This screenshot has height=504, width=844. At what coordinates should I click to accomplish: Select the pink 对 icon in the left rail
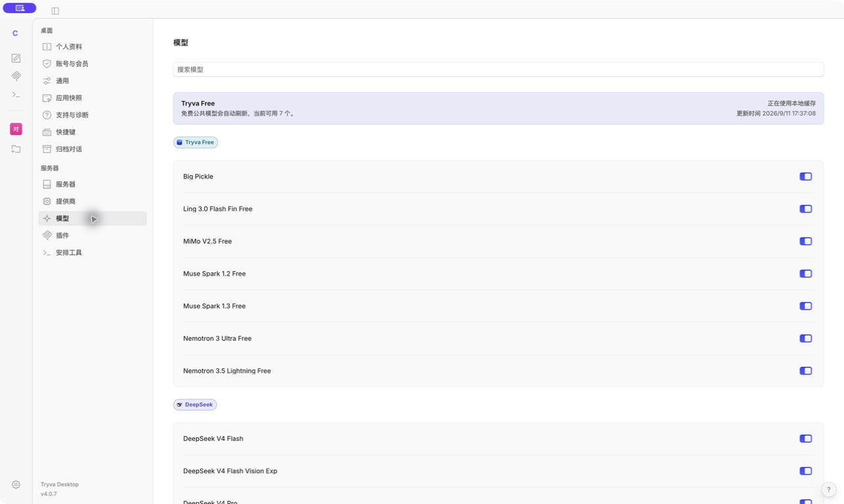click(x=16, y=129)
